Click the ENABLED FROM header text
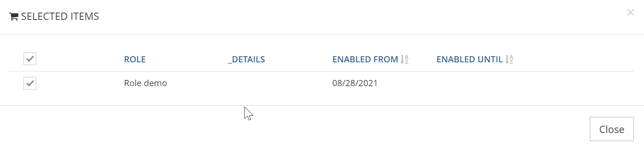 pyautogui.click(x=365, y=59)
